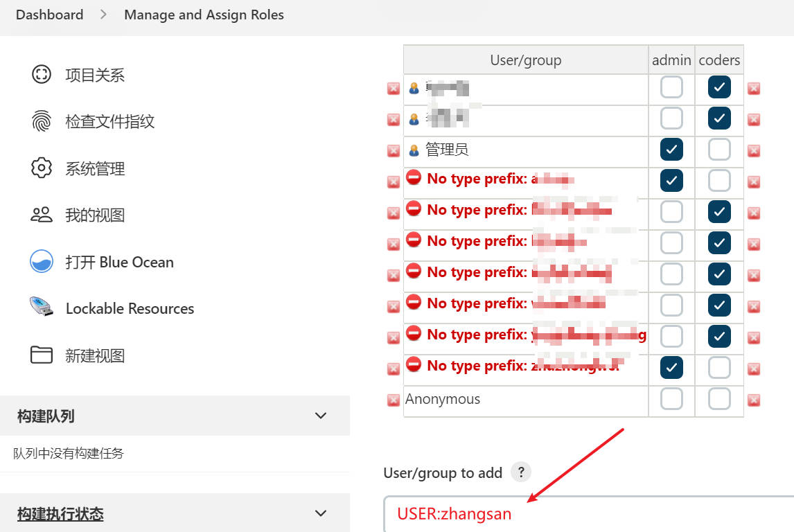Enable coders checkbox for 管理员

tap(719, 150)
